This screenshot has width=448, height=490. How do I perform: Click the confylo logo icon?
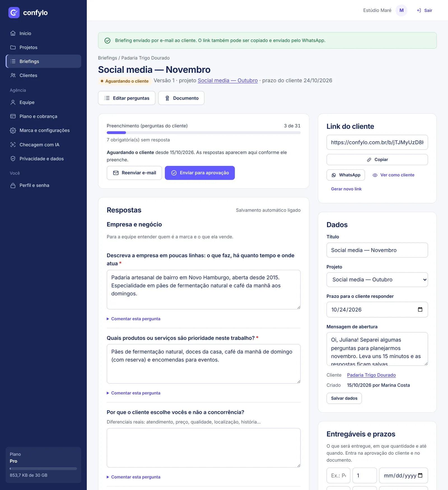14,13
